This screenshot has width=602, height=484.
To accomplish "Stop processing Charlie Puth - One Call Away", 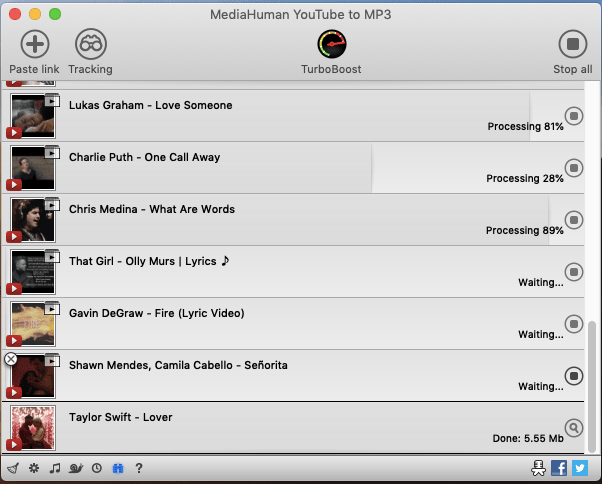I will pos(574,168).
